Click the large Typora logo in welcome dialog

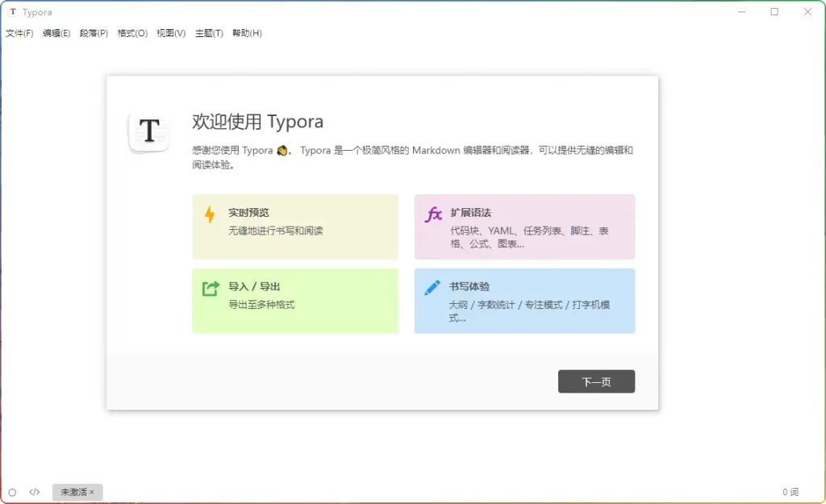[150, 131]
